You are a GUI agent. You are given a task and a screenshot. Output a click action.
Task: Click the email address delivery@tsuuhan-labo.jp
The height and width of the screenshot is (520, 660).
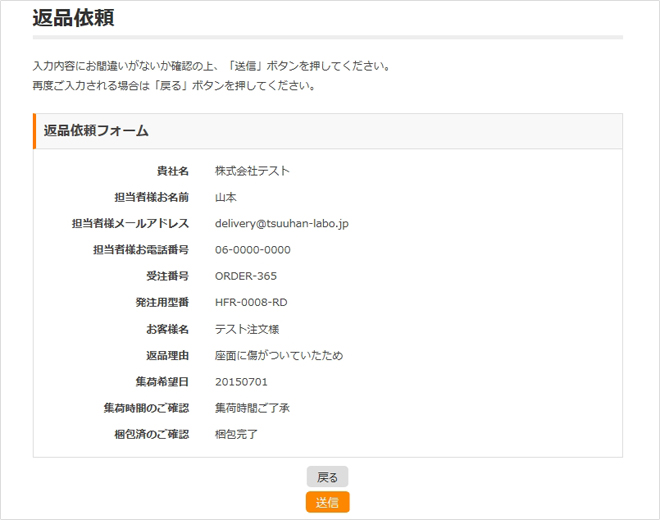[281, 224]
